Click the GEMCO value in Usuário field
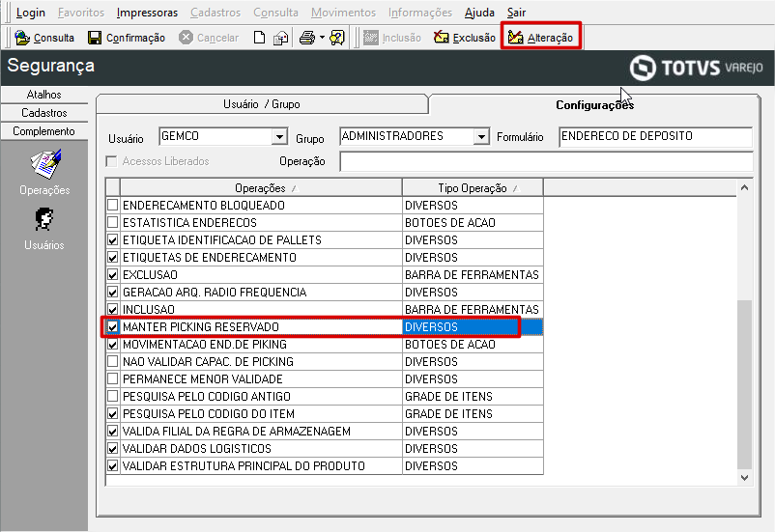The height and width of the screenshot is (532, 775). [x=181, y=136]
